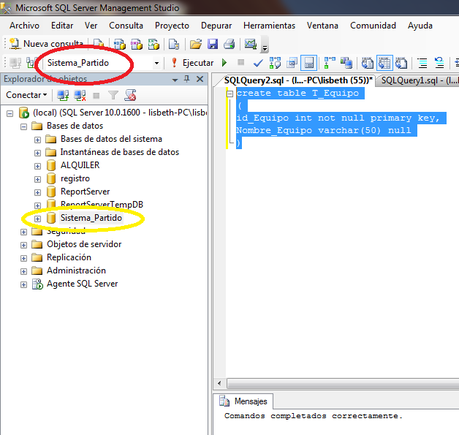Toggle IntelliSense enabled button
This screenshot has height=435, width=459.
pos(309,63)
